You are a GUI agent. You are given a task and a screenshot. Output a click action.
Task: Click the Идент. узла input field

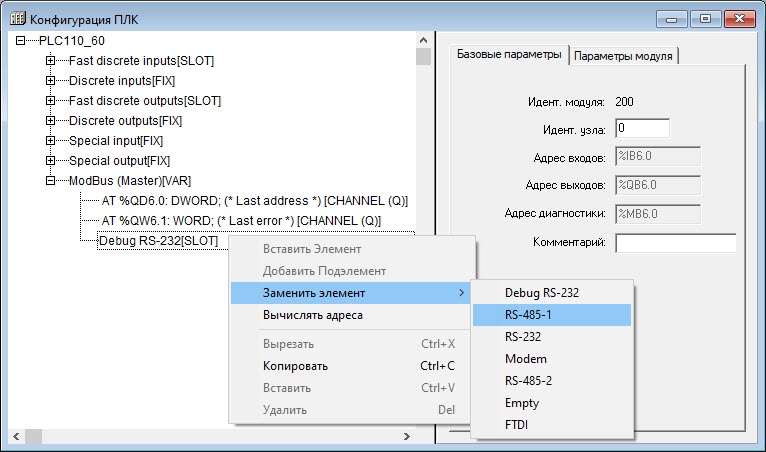(641, 128)
